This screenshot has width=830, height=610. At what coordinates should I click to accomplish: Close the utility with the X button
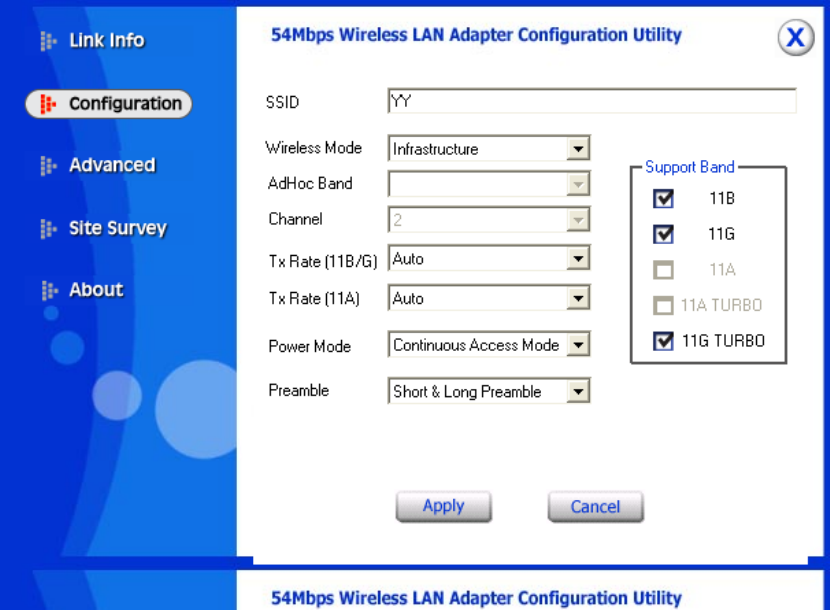[796, 38]
